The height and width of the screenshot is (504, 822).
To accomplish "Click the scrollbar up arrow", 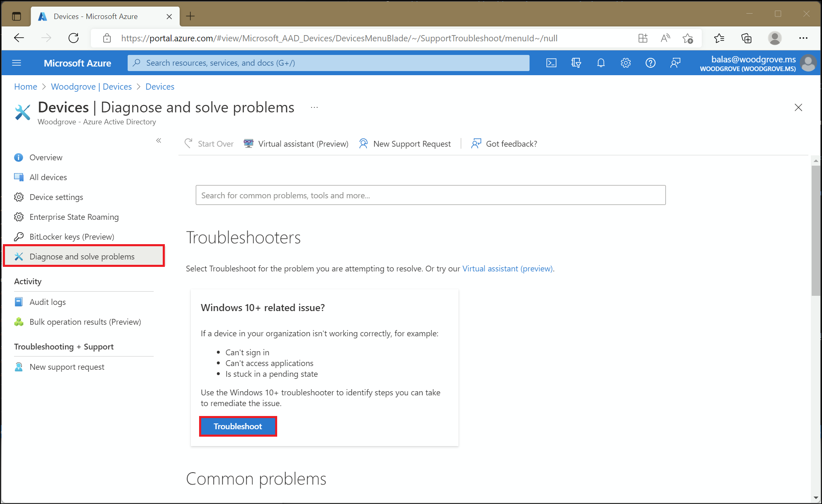I will tap(815, 160).
